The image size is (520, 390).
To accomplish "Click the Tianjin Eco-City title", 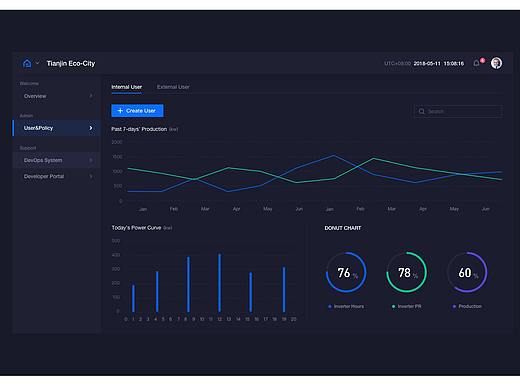I will click(71, 63).
